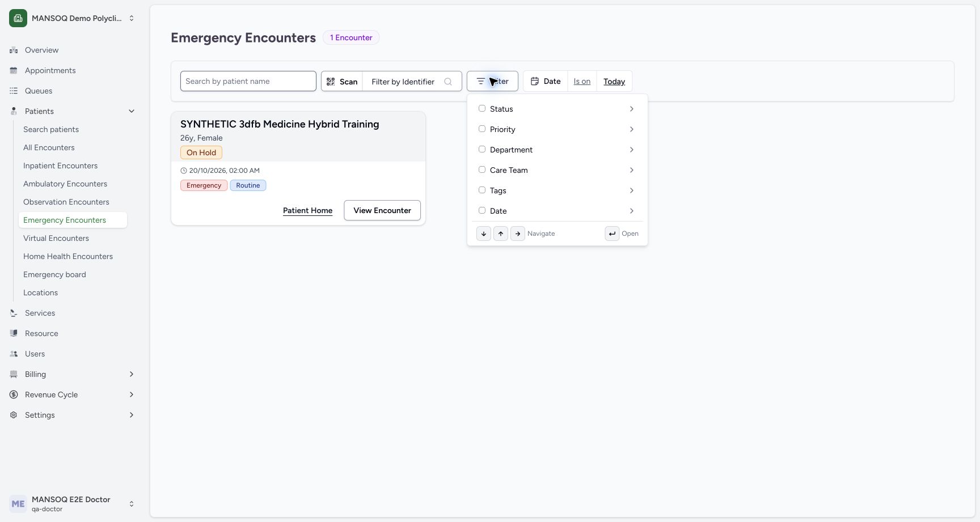
Task: Click the Queues list icon
Action: pos(14,91)
